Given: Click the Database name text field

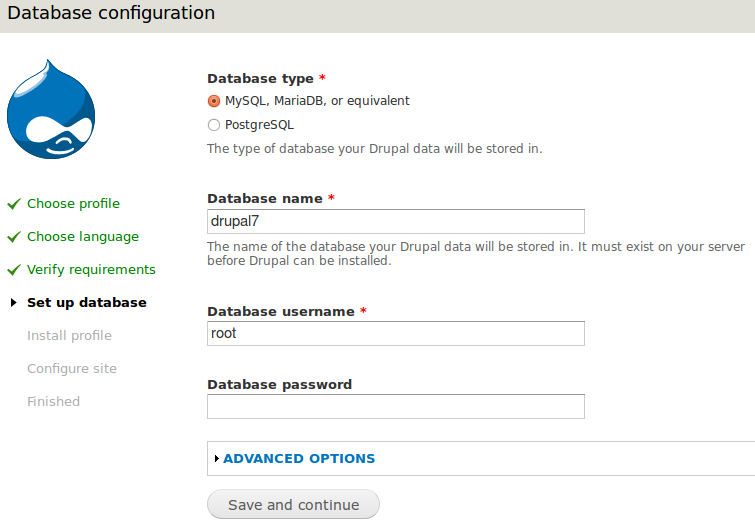Looking at the screenshot, I should point(395,221).
